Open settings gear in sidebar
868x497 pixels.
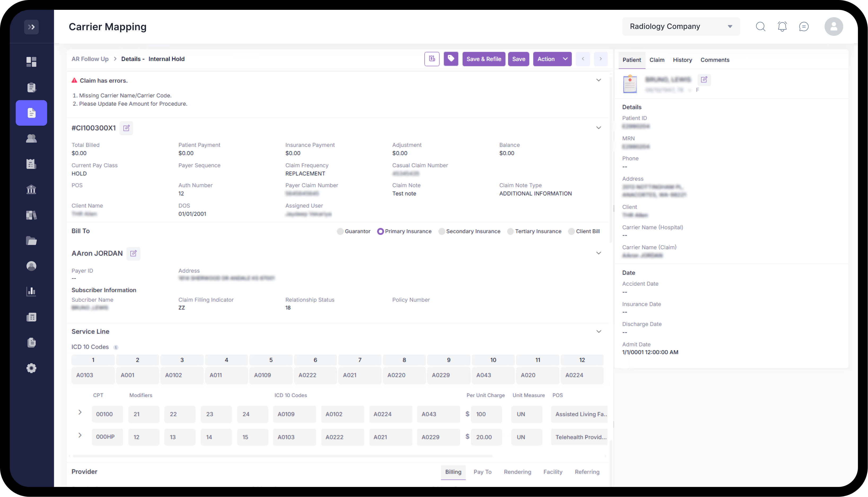[31, 368]
